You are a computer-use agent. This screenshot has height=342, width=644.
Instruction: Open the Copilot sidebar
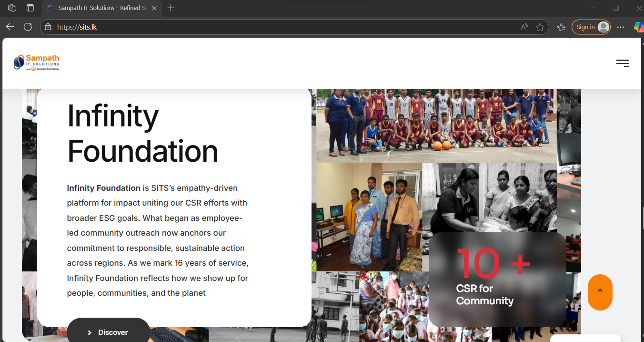638,27
